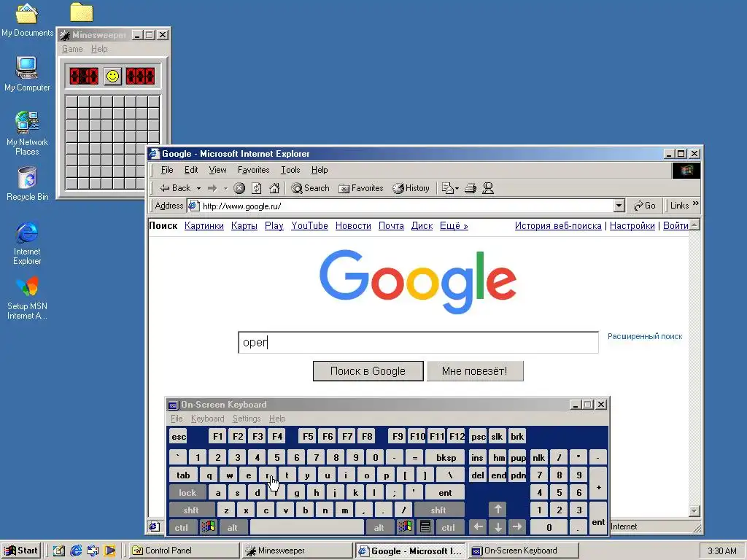Image resolution: width=747 pixels, height=560 pixels.
Task: Open History pane from IE toolbar
Action: pyautogui.click(x=411, y=188)
